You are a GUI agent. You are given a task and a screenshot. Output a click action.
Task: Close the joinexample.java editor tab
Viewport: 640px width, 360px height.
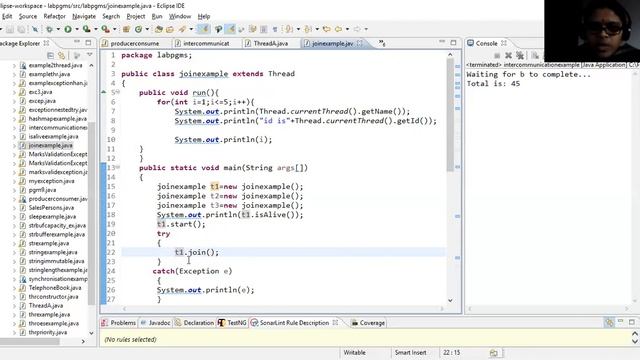360,43
